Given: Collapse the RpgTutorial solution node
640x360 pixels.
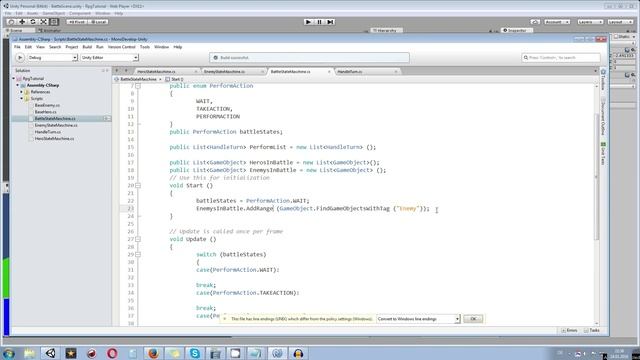Looking at the screenshot, I should coord(13,78).
